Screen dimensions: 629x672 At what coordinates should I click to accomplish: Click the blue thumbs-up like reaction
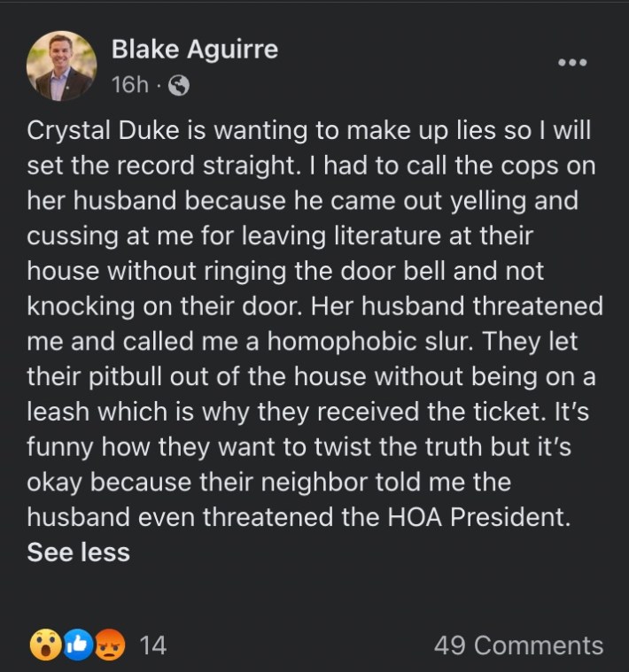tap(78, 645)
